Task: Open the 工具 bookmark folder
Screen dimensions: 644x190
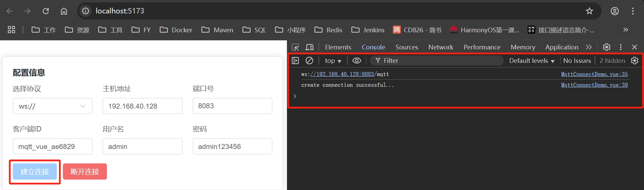Action: [110, 30]
